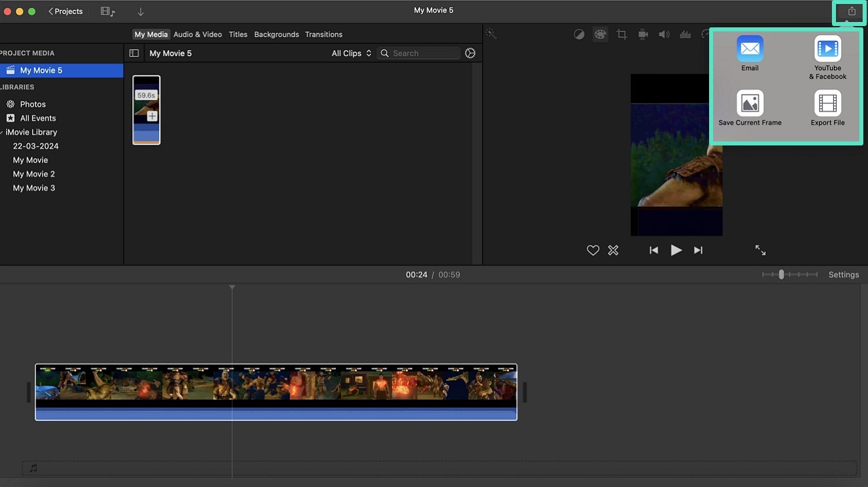Open the Volume adjustment tool
This screenshot has height=487, width=868.
point(664,34)
